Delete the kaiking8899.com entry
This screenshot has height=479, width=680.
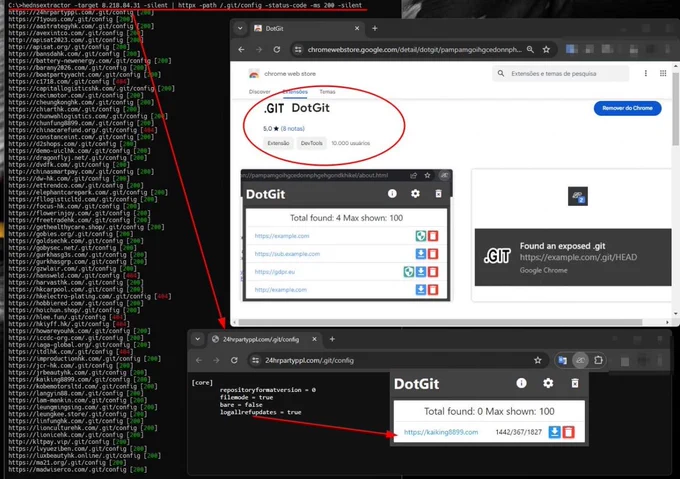tap(569, 432)
